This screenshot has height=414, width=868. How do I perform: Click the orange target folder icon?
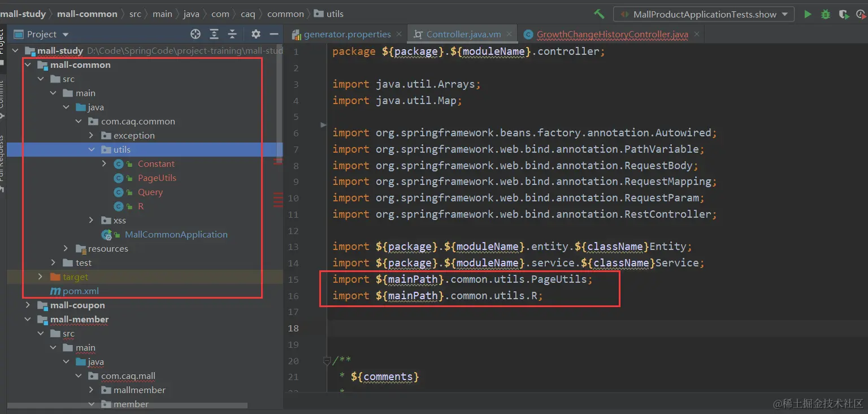click(55, 277)
